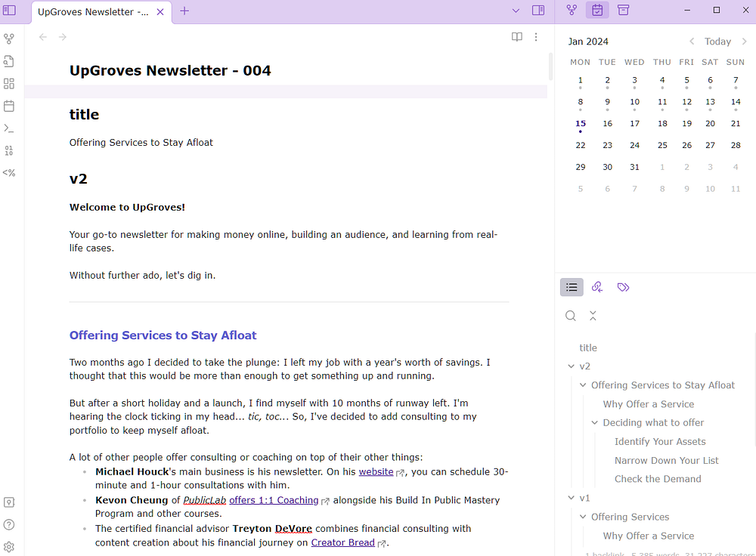Click the v2 heading in note
This screenshot has height=556, width=756.
pyautogui.click(x=78, y=179)
